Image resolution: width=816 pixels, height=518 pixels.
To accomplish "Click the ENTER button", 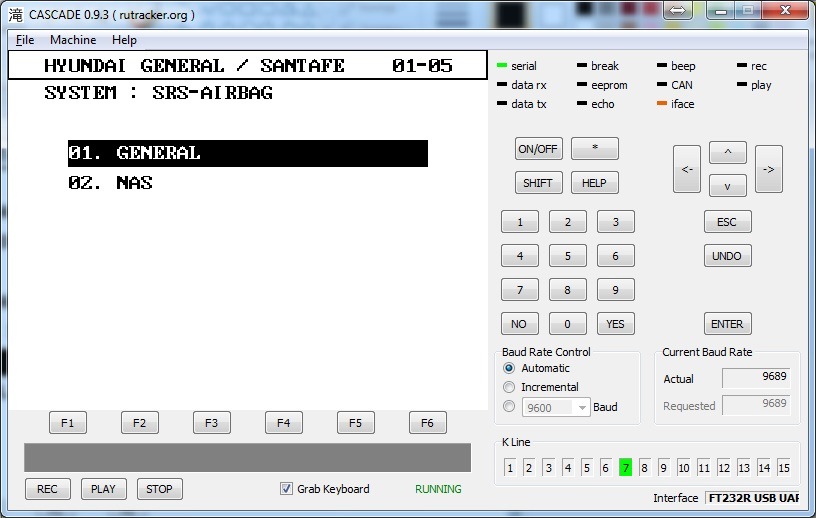I will point(728,324).
